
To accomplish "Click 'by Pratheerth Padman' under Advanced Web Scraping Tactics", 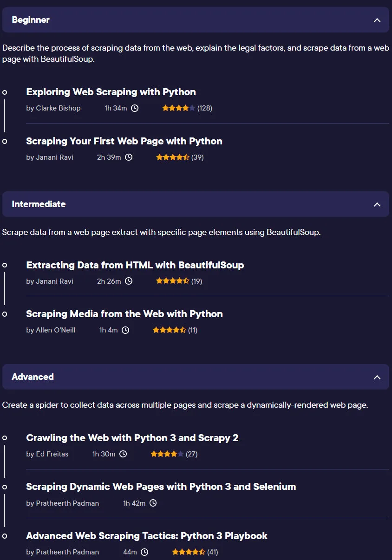I will tap(63, 552).
